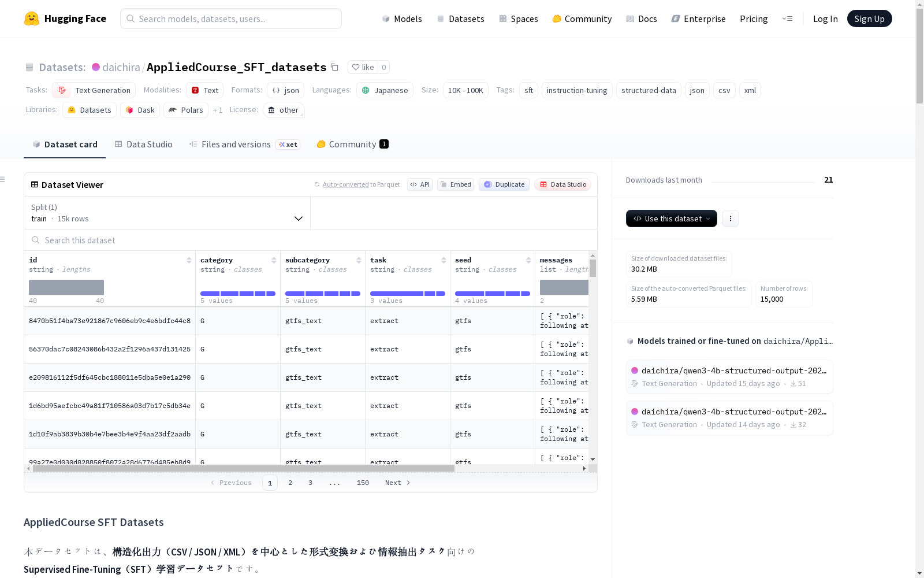Open the table of contents icon at left edge

[x=2, y=179]
